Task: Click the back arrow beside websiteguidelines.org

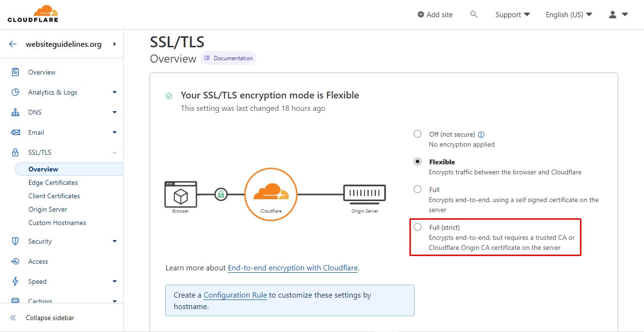Action: 13,44
